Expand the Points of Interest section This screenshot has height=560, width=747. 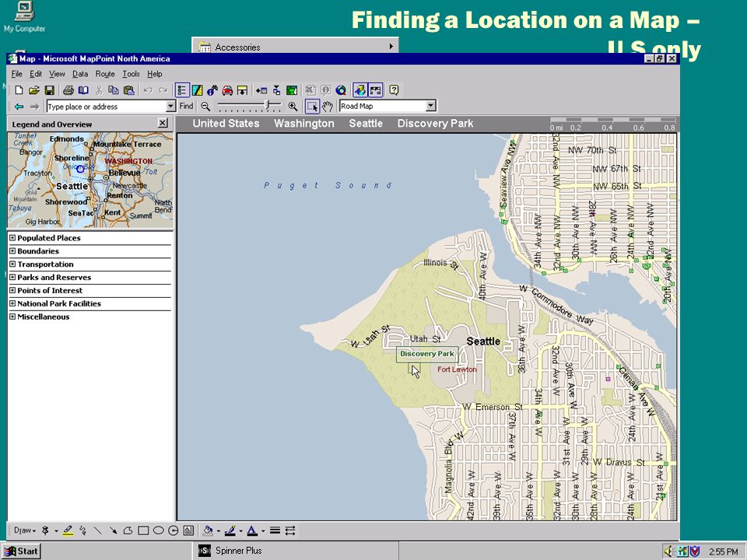(12, 290)
